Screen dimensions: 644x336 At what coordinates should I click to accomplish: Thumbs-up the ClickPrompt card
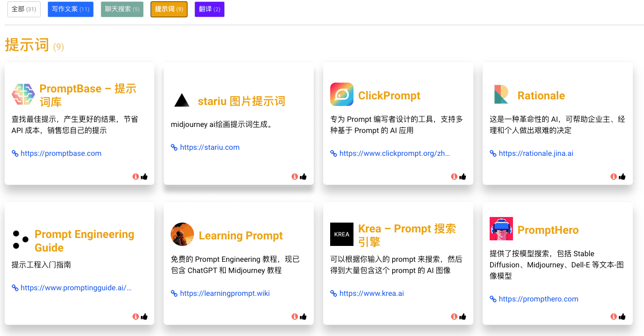463,176
